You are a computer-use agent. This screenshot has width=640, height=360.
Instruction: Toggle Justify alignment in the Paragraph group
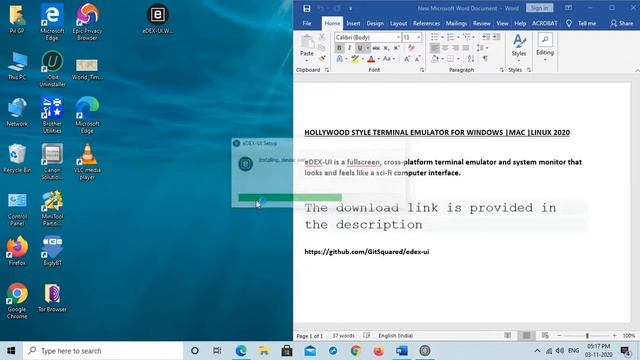click(465, 48)
